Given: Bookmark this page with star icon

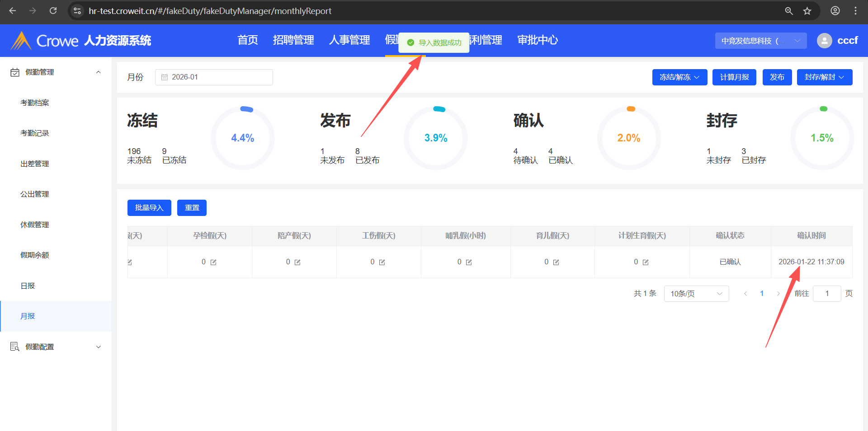Looking at the screenshot, I should click(x=807, y=11).
